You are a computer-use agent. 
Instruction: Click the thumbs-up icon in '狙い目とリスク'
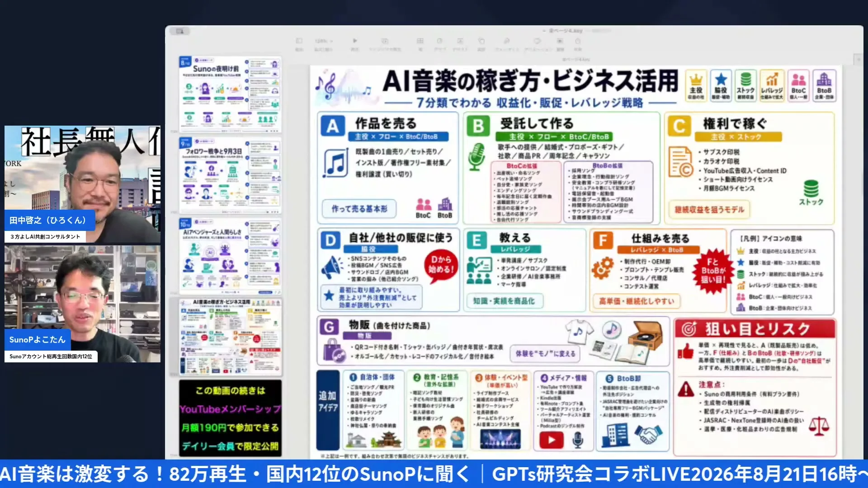(x=685, y=352)
